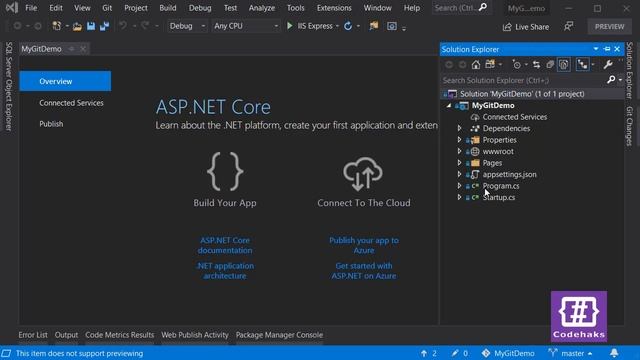Viewport: 640px width, 360px height.
Task: Open the Package Manager Console tab
Action: click(x=279, y=335)
